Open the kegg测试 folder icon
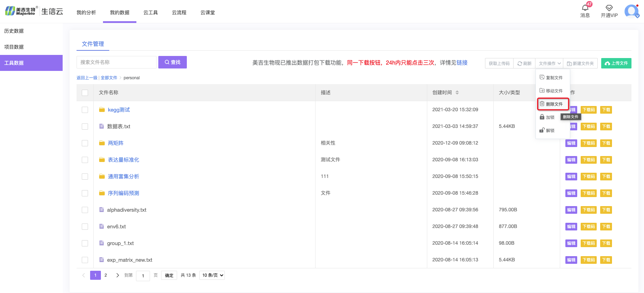Viewport: 644px width, 293px height. click(102, 109)
